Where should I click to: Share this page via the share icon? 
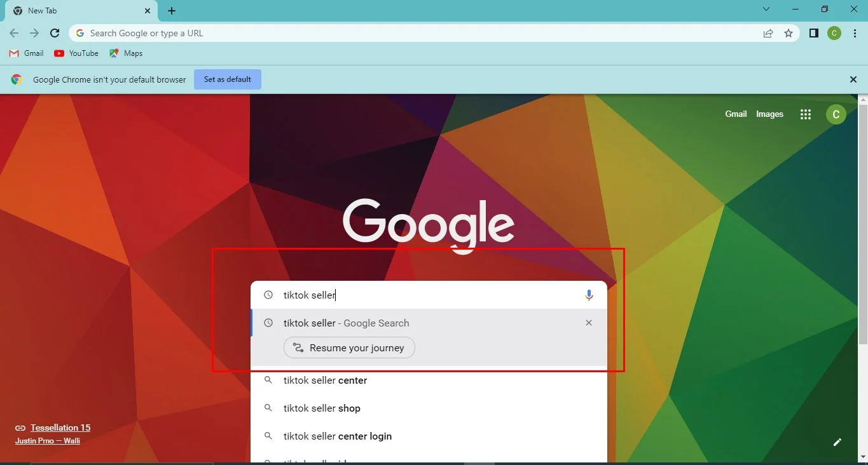point(768,33)
